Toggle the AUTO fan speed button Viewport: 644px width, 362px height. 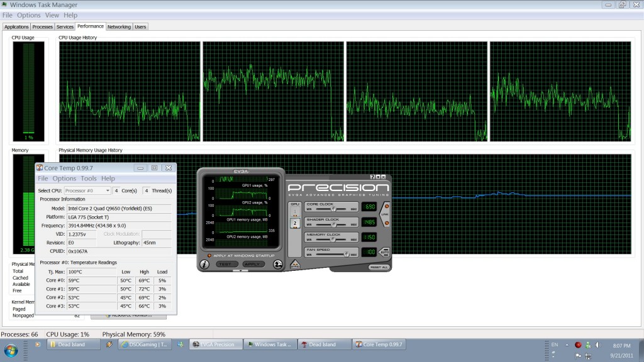click(384, 252)
